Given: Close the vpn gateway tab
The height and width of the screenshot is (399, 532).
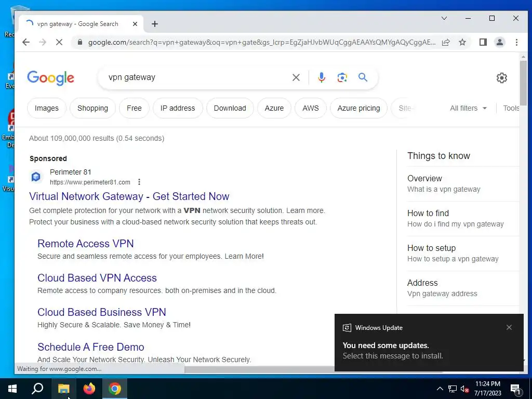Looking at the screenshot, I should tap(135, 24).
